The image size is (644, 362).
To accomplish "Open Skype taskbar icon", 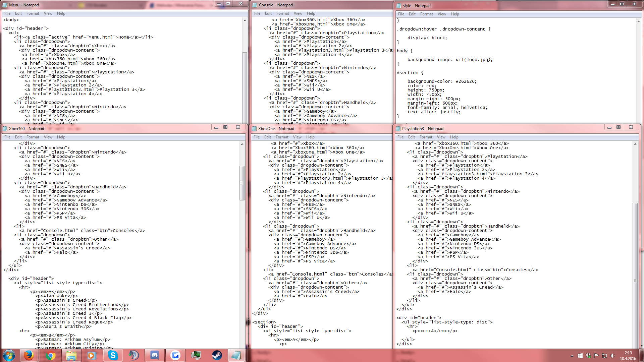I will point(113,355).
